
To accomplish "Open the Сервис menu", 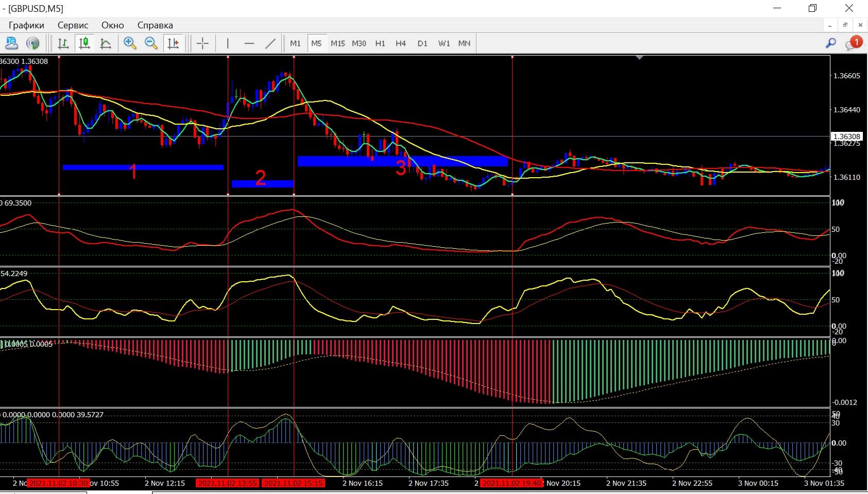I will coord(73,25).
